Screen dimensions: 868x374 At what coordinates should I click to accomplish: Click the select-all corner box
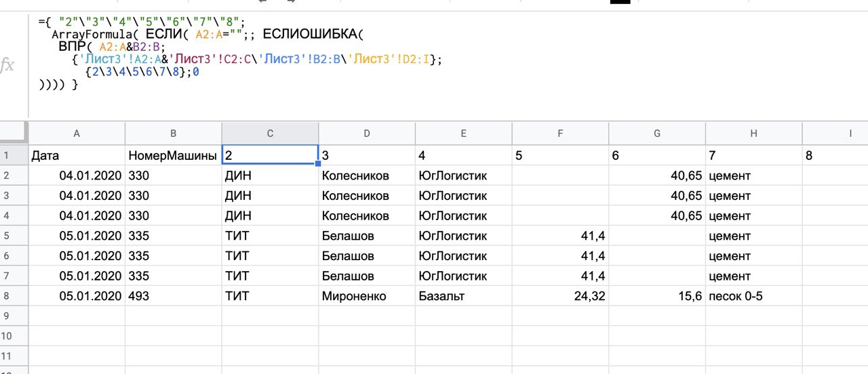pyautogui.click(x=14, y=133)
